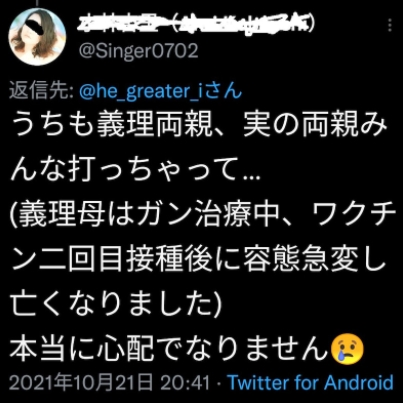Click the blurred display name
Image resolution: width=403 pixels, height=403 pixels.
coord(196,25)
